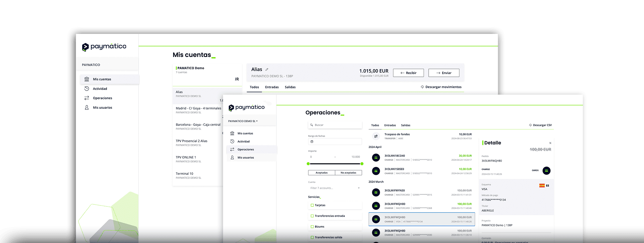Click cloud icon beside Descargar CSV

[530, 125]
